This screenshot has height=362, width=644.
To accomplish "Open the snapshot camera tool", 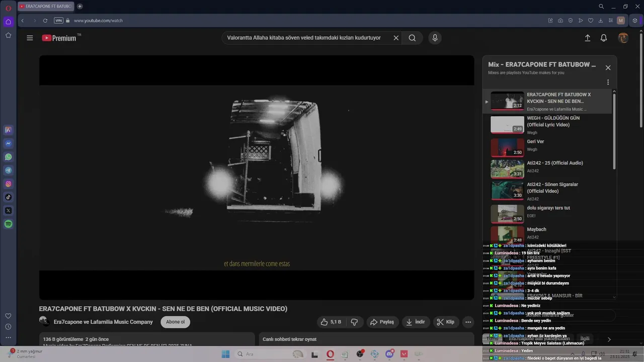I will 560,21.
